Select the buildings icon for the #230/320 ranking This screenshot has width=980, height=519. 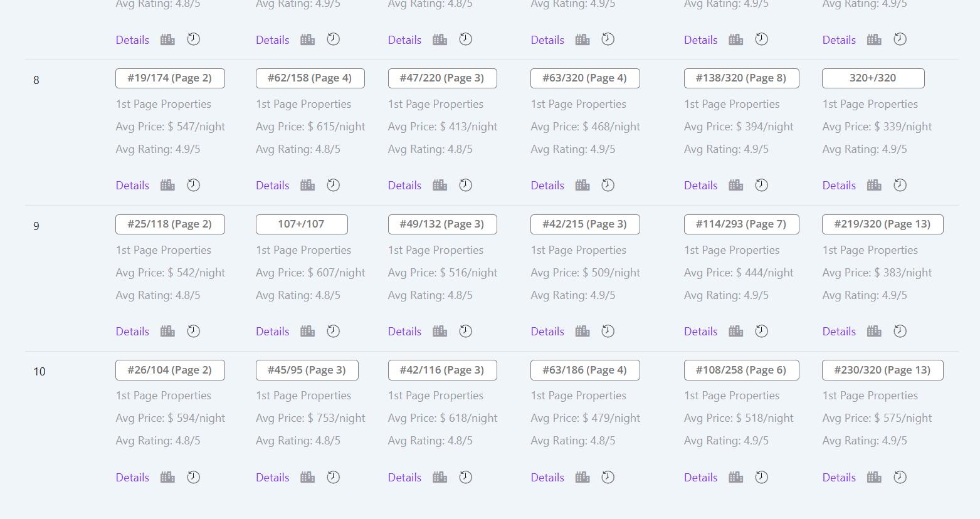click(x=874, y=477)
